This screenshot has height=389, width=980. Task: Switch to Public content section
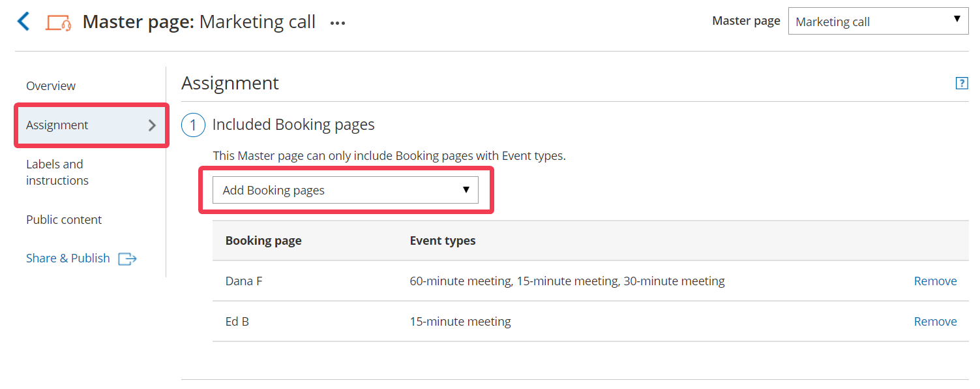64,220
